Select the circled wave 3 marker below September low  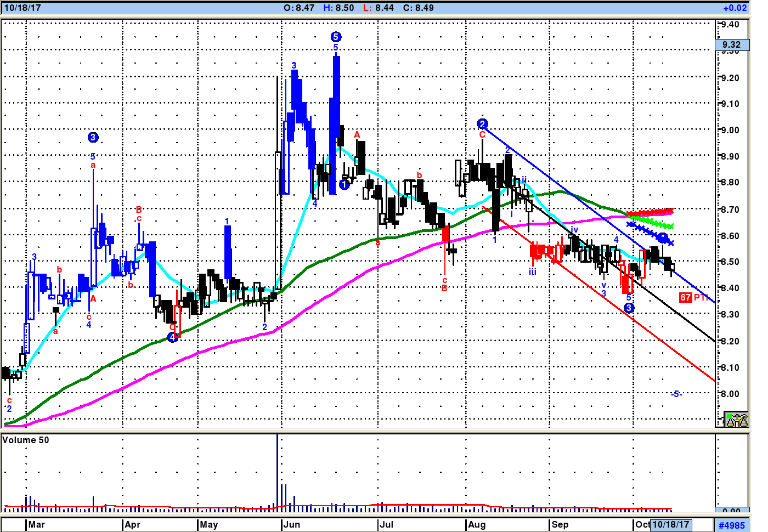(629, 308)
